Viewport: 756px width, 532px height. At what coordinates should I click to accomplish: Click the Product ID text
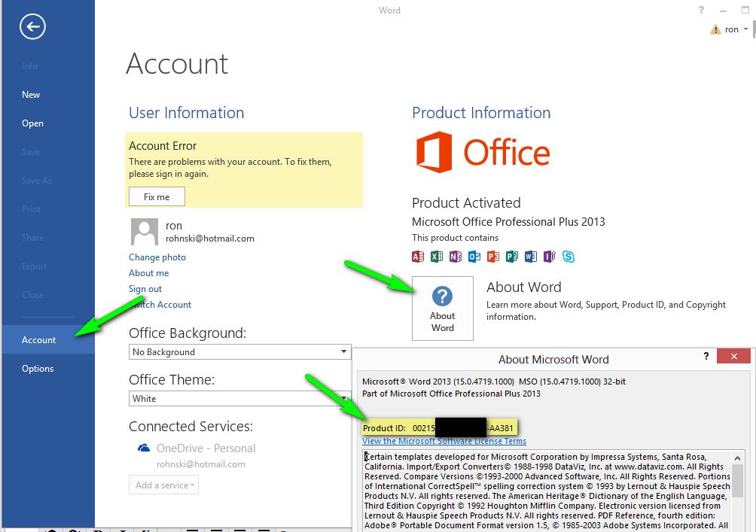(x=439, y=428)
